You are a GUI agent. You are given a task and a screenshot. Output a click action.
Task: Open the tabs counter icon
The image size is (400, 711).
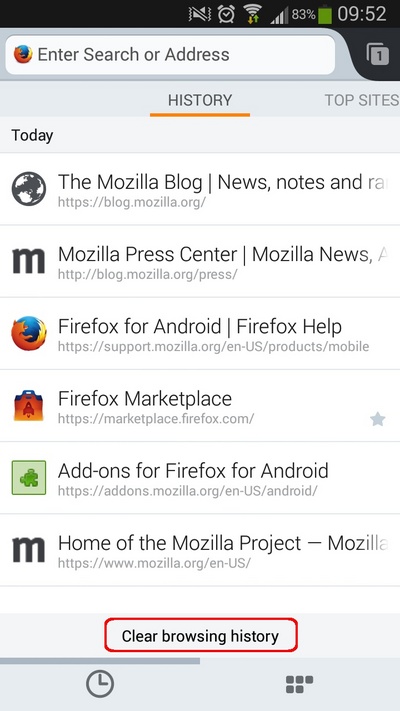(377, 54)
